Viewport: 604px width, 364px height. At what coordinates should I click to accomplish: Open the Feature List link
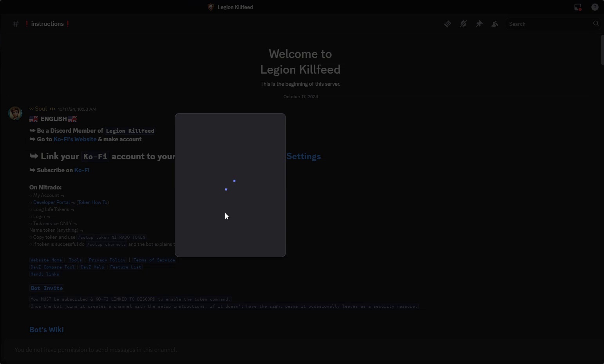coord(126,267)
